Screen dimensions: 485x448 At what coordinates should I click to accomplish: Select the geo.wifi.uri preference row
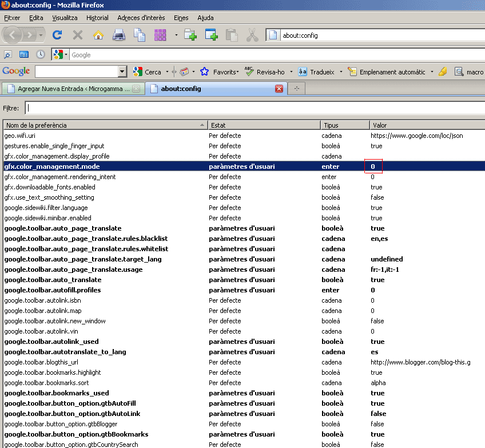point(244,136)
